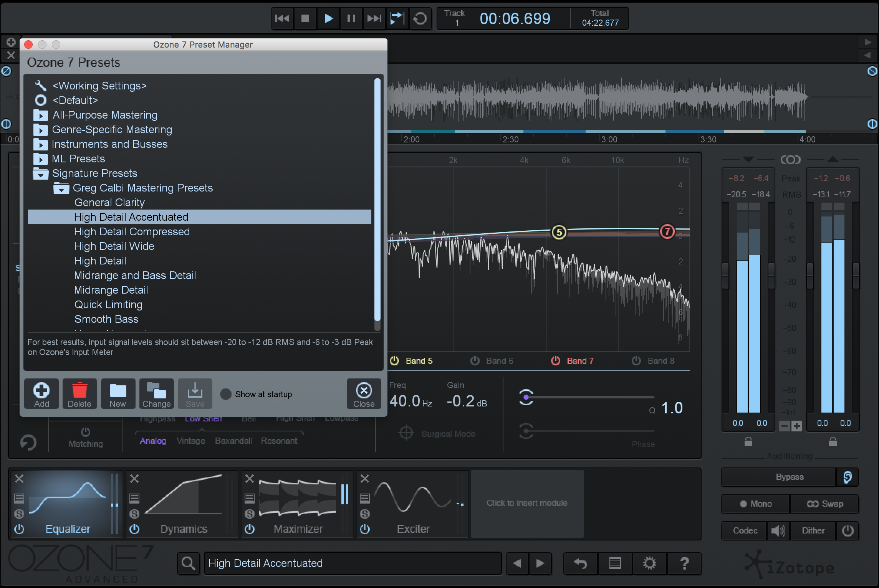Screen dimensions: 879x588
Task: Toggle Maximizer module power
Action: pos(250,529)
